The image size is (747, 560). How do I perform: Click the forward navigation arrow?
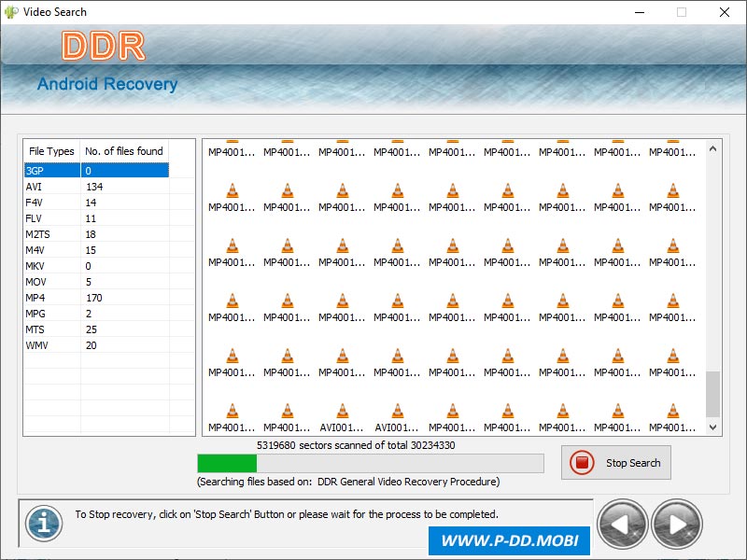[677, 524]
